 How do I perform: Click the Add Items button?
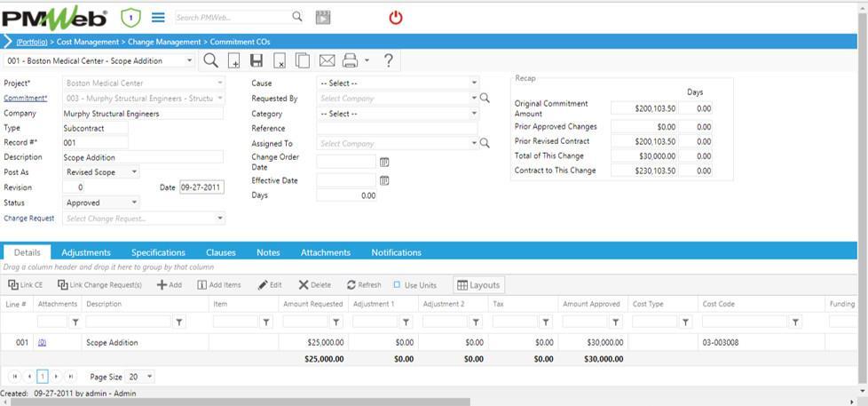219,284
